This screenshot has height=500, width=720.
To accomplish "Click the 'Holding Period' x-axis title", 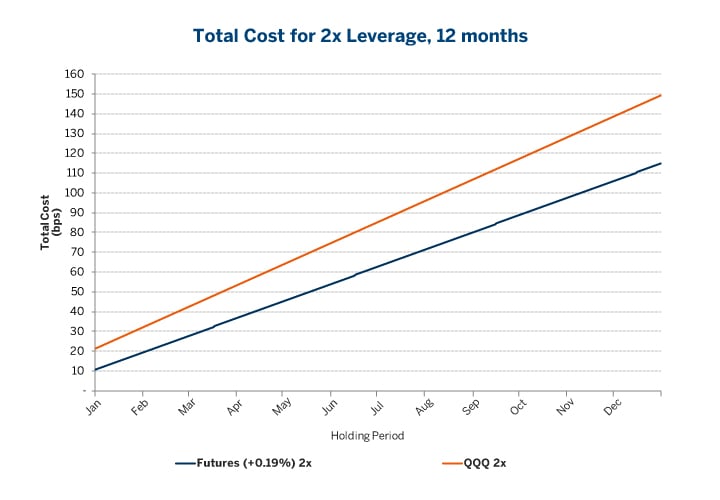I will pyautogui.click(x=367, y=435).
